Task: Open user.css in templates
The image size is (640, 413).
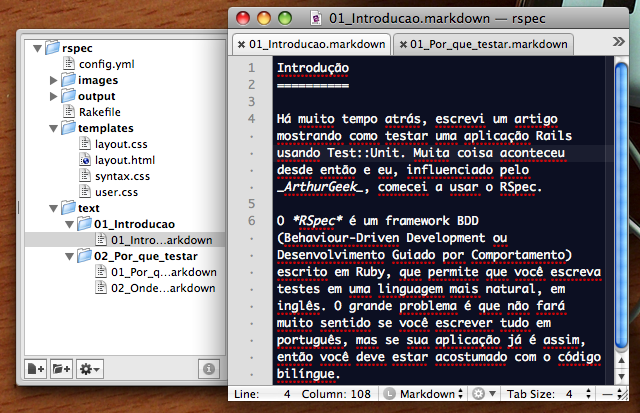Action: pyautogui.click(x=116, y=192)
